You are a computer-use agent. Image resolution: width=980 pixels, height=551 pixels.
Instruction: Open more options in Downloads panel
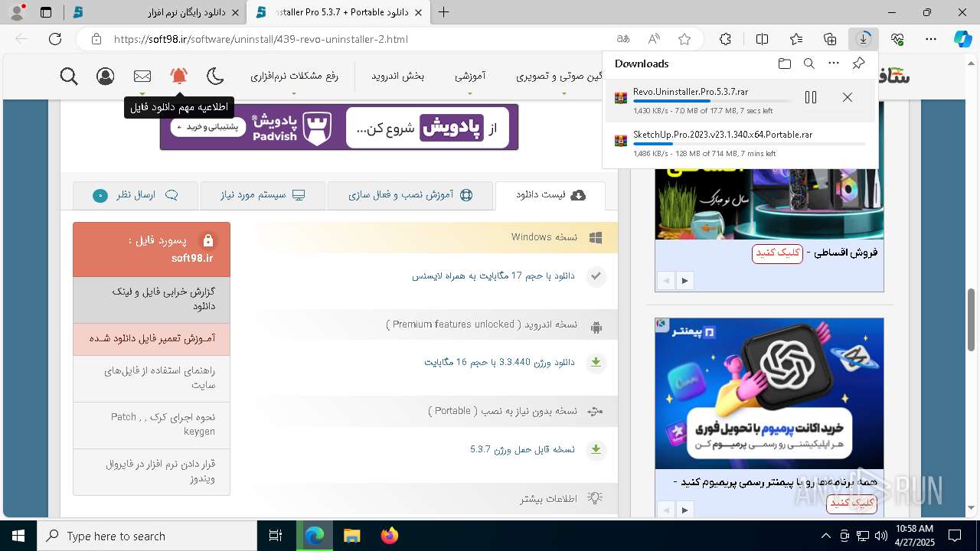834,64
